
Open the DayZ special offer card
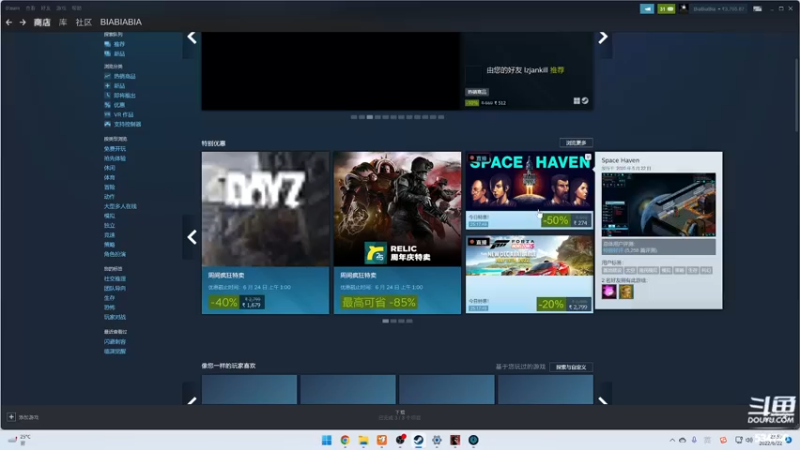coord(265,233)
